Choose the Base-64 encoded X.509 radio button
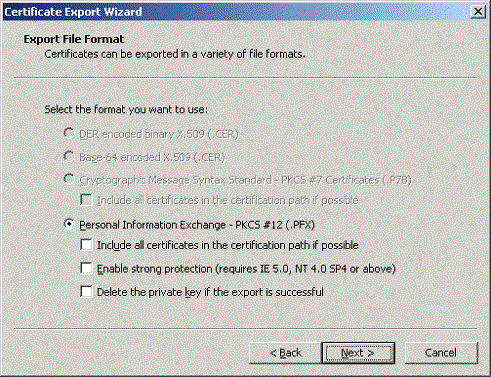The height and width of the screenshot is (377, 491). pyautogui.click(x=69, y=156)
